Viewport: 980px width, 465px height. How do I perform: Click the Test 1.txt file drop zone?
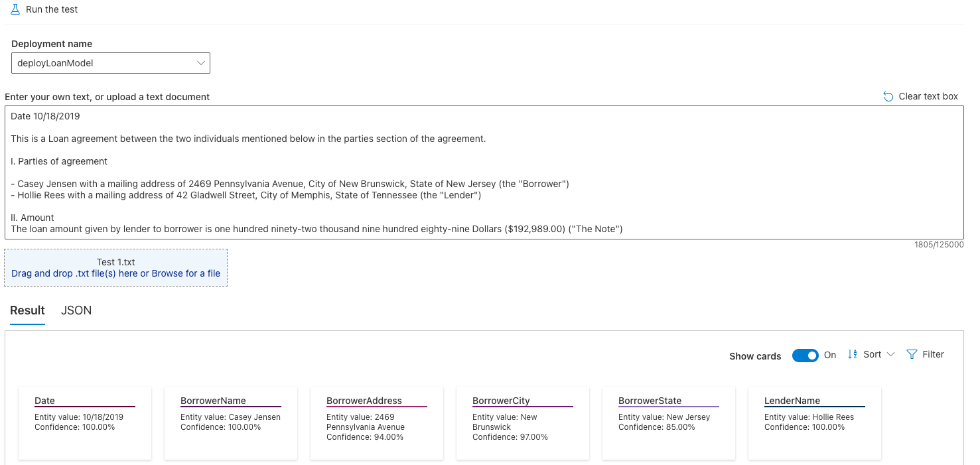pos(116,268)
